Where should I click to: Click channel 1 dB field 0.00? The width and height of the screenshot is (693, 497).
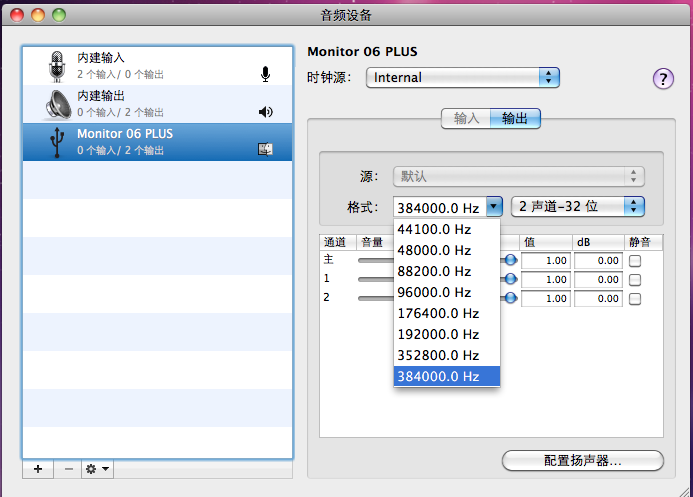tap(598, 280)
